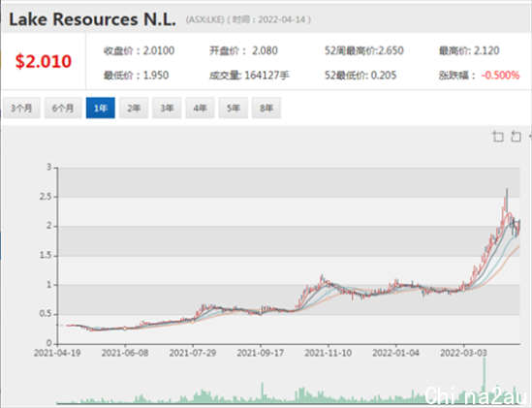Click the 开盘价 2.080 value

click(x=243, y=50)
